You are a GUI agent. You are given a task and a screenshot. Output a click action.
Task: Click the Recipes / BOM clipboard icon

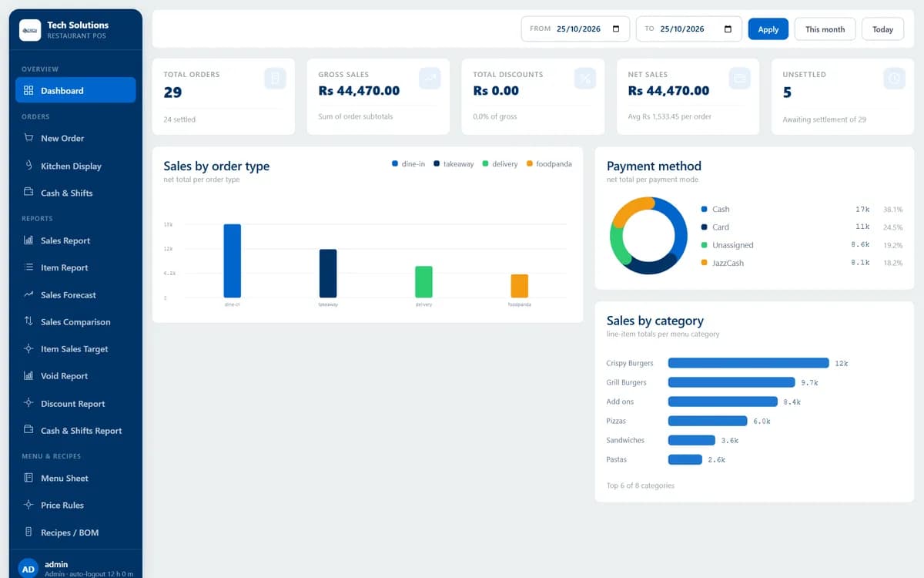(x=28, y=533)
